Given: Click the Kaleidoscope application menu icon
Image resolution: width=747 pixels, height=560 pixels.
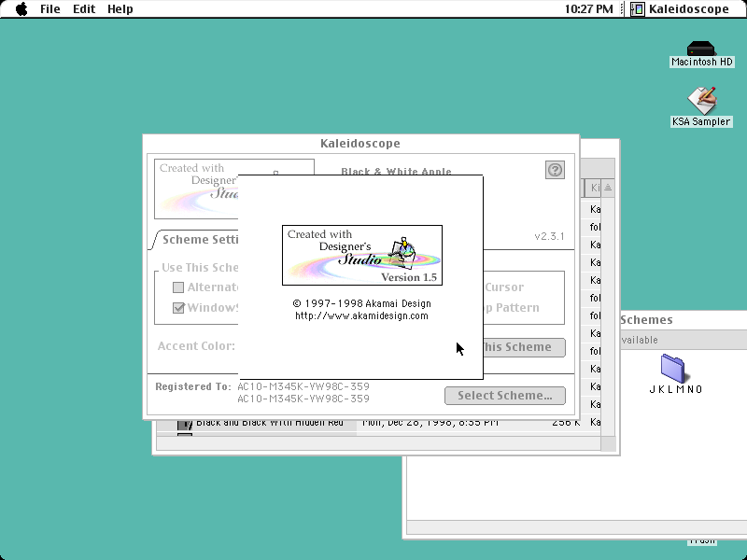Looking at the screenshot, I should tap(638, 9).
